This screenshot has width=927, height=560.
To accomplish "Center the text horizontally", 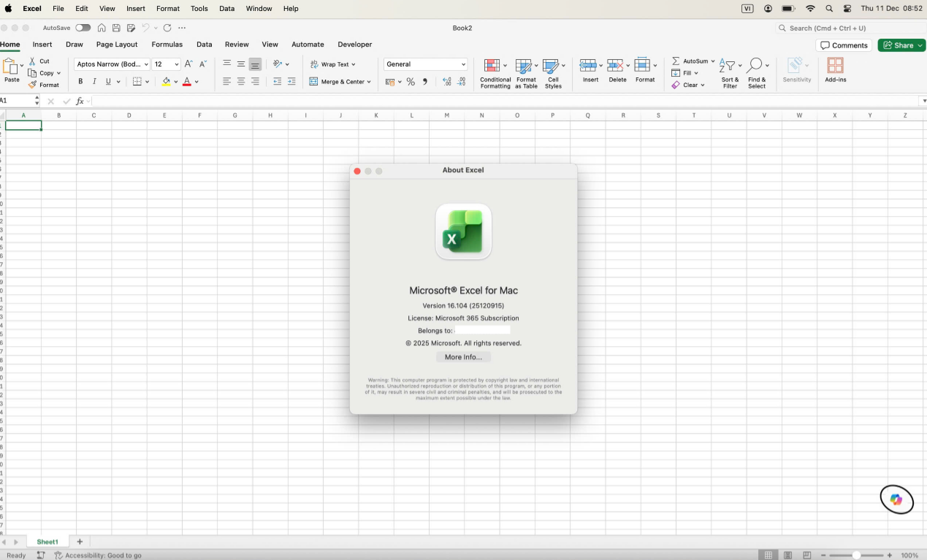I will (241, 82).
